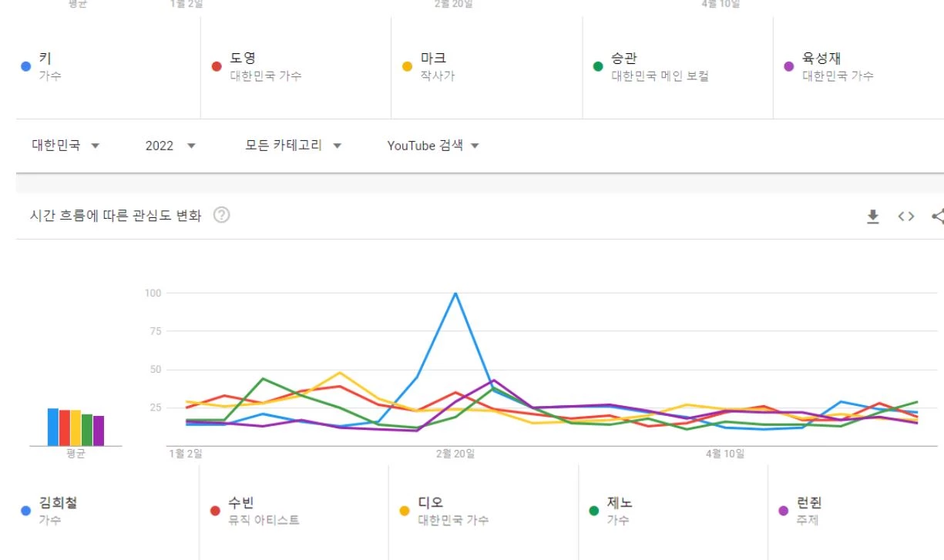Image resolution: width=944 pixels, height=560 pixels.
Task: Open the 2022 time range dropdown
Action: click(x=170, y=146)
